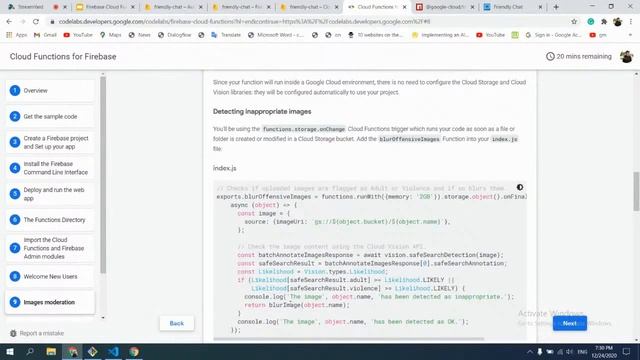Open the notification center icon
The image size is (640, 360).
pyautogui.click(x=627, y=352)
